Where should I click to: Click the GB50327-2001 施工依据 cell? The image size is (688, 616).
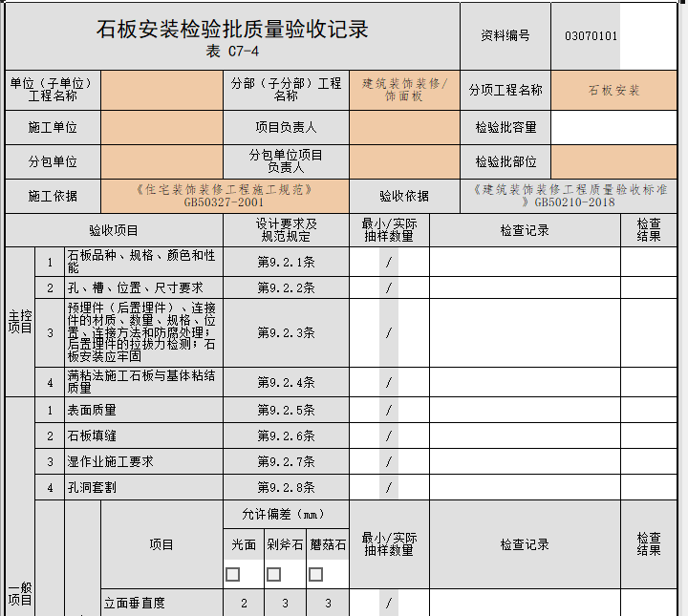224,196
